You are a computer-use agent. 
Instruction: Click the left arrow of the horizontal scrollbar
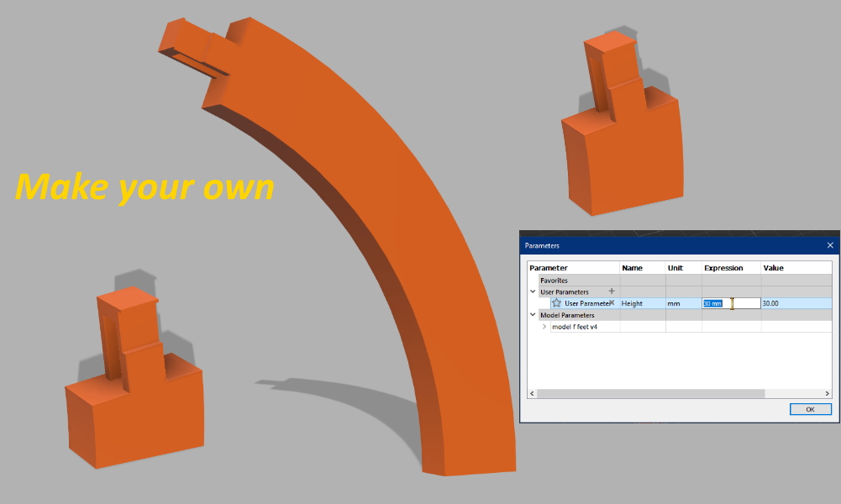531,393
